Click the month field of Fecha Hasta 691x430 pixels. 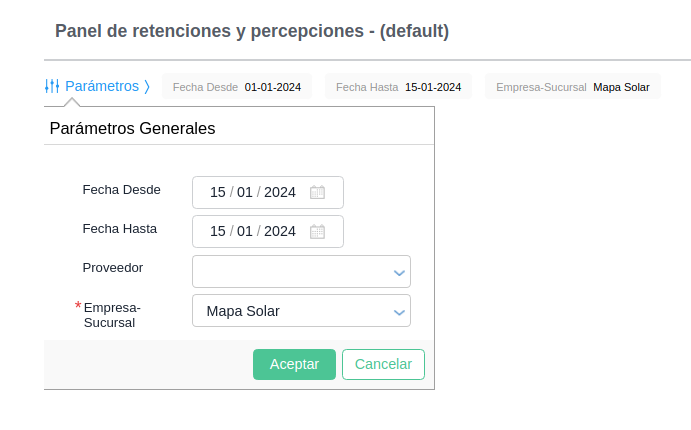[245, 231]
